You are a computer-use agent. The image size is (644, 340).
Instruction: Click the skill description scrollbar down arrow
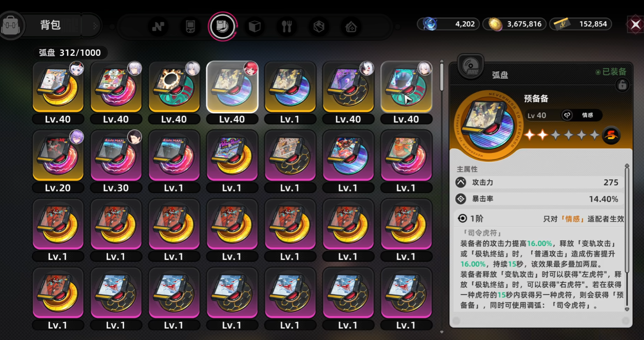pyautogui.click(x=627, y=309)
